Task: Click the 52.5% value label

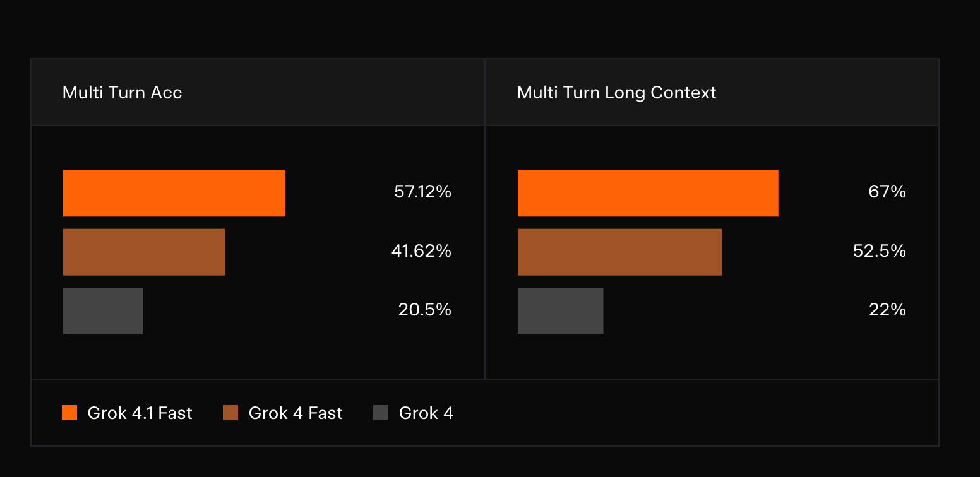Action: tap(879, 251)
